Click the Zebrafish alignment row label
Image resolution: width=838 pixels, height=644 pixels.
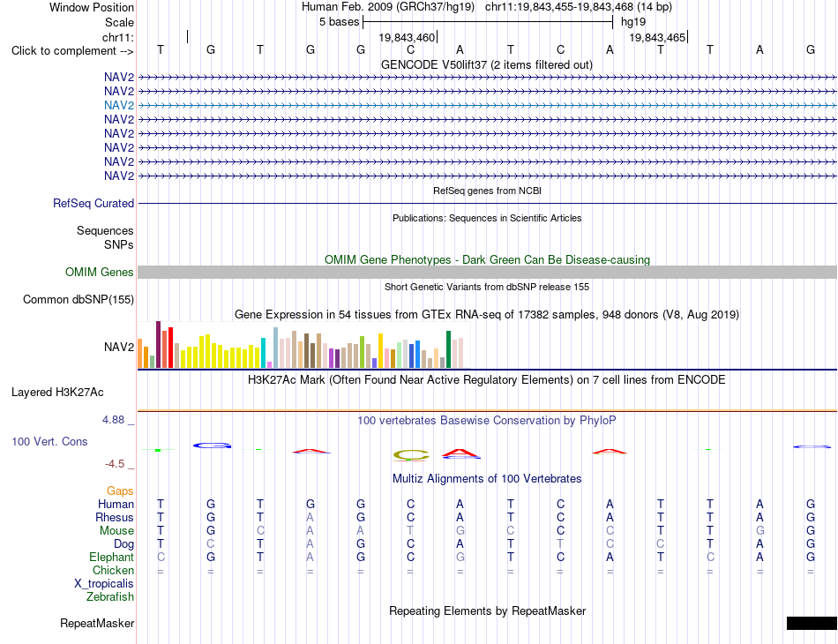pos(110,596)
